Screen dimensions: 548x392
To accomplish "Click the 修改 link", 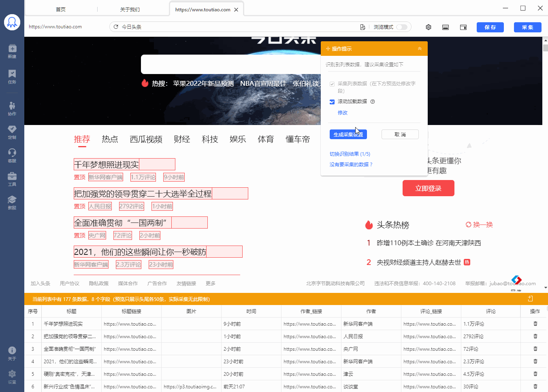I will pos(343,113).
